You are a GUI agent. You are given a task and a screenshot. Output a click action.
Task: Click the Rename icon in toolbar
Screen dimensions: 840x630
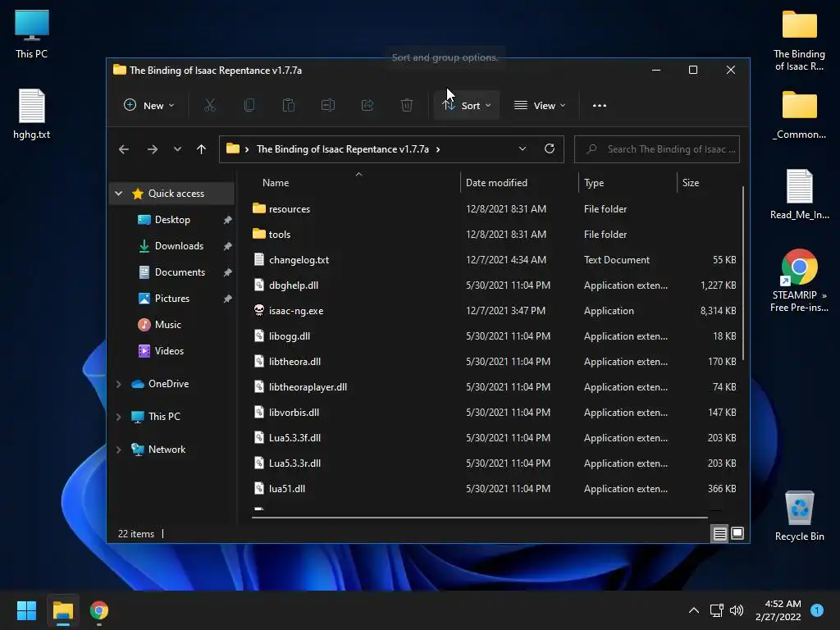pyautogui.click(x=328, y=106)
